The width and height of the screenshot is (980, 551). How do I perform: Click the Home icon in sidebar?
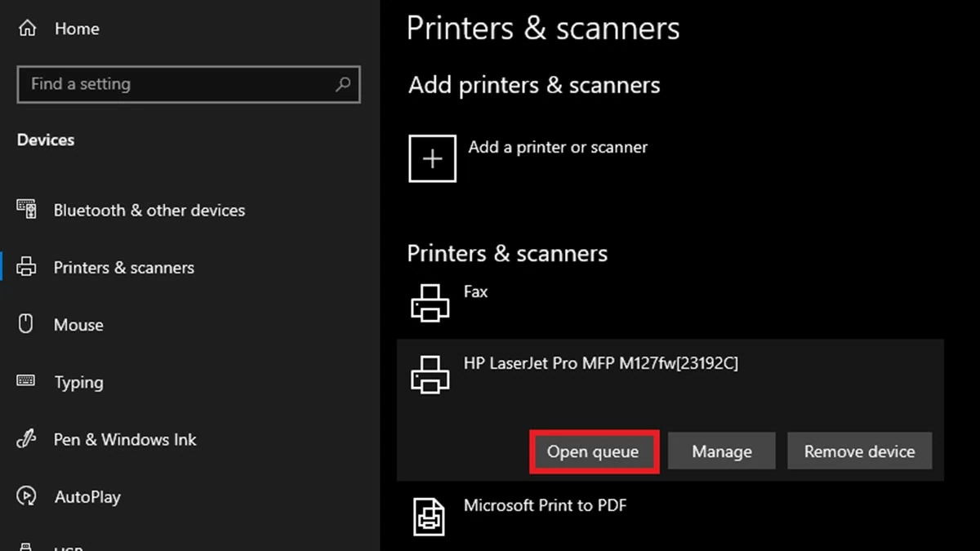(29, 28)
